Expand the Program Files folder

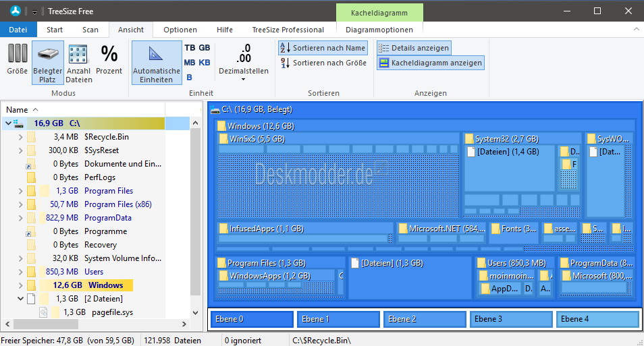coord(20,190)
